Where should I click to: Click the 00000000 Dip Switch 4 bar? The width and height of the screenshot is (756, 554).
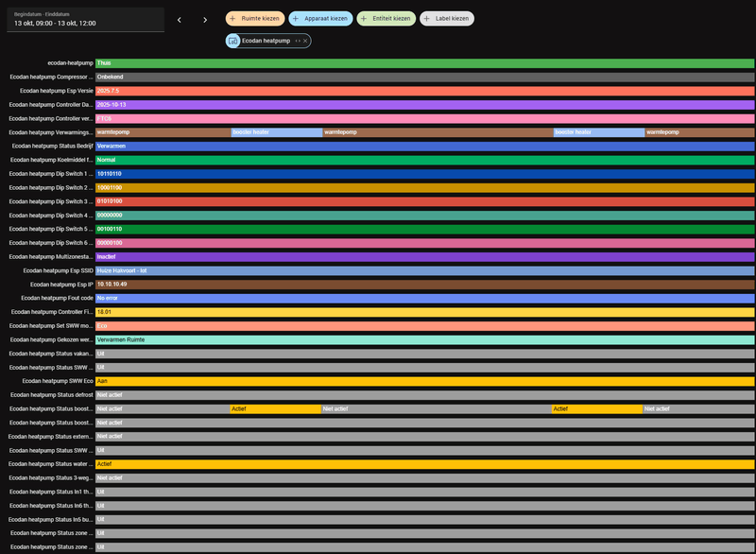pyautogui.click(x=424, y=216)
